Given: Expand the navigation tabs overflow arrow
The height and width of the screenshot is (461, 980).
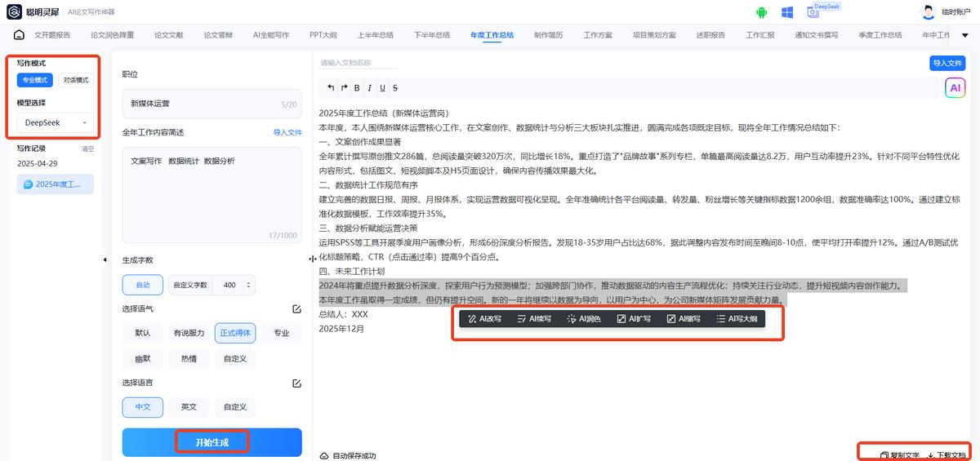Looking at the screenshot, I should click(964, 36).
